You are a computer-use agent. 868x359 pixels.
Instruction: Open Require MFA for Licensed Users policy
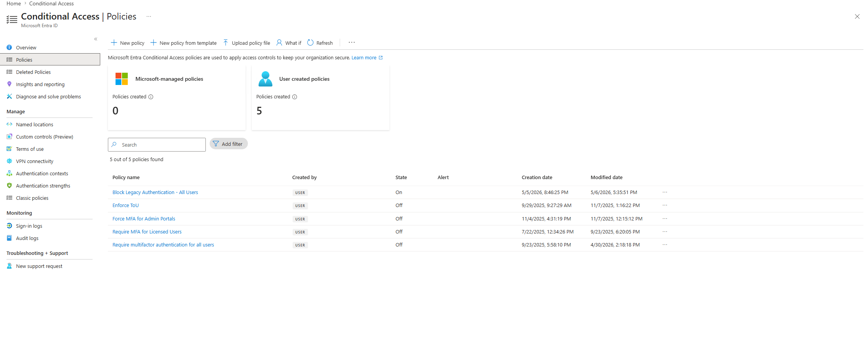pyautogui.click(x=147, y=232)
